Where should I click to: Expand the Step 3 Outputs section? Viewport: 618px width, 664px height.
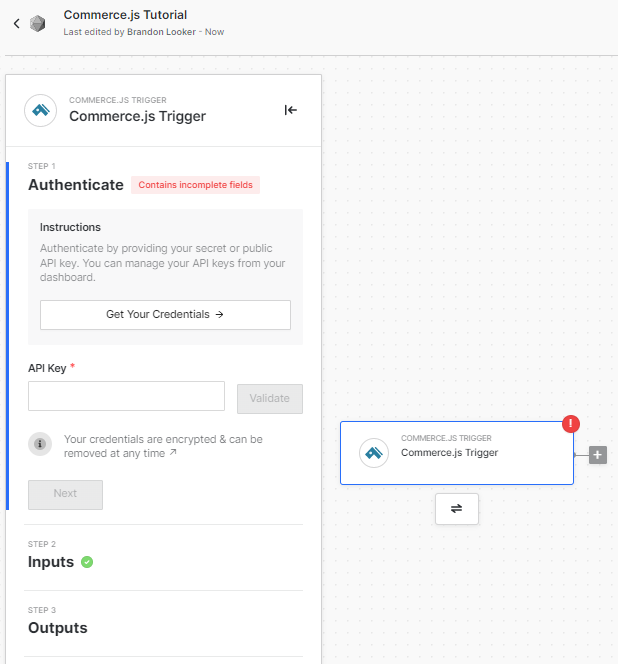(x=58, y=628)
